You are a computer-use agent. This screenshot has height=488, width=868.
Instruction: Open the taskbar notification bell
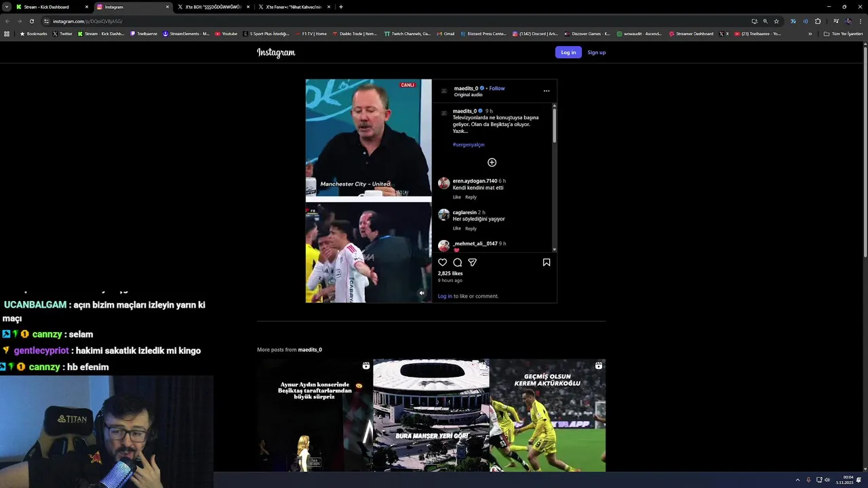click(x=859, y=480)
